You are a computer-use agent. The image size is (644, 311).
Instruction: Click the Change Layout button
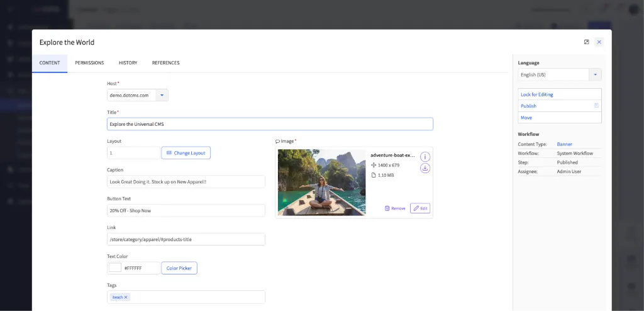point(186,153)
